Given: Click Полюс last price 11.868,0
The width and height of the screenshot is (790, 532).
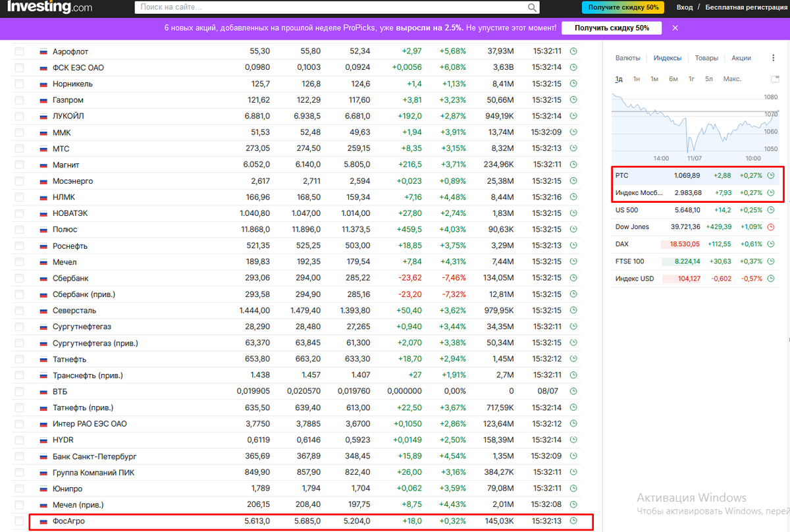Looking at the screenshot, I should pos(256,230).
